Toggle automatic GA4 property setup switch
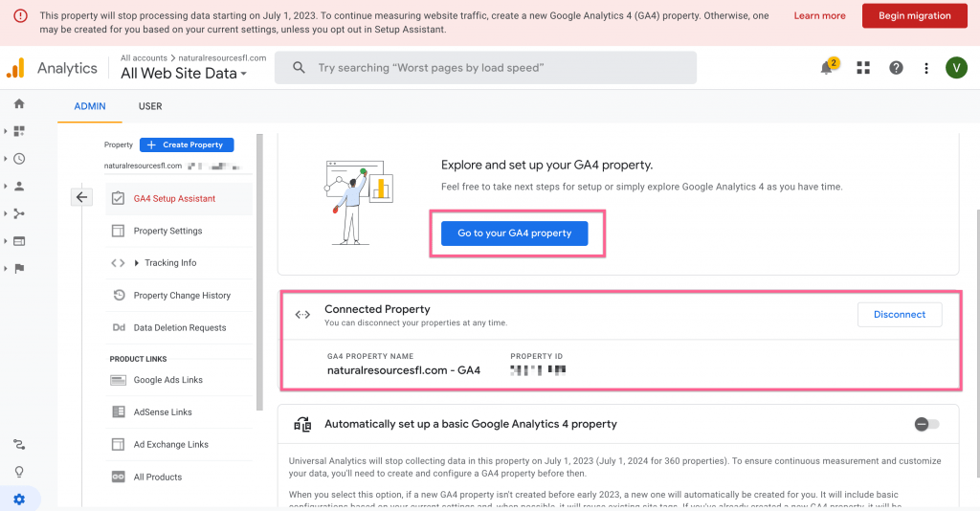The width and height of the screenshot is (980, 511). point(926,424)
